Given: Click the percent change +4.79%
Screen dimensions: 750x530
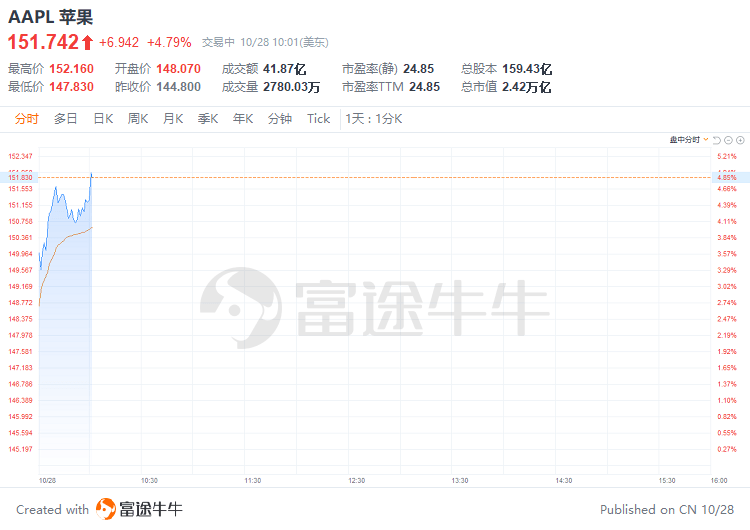Looking at the screenshot, I should 169,43.
